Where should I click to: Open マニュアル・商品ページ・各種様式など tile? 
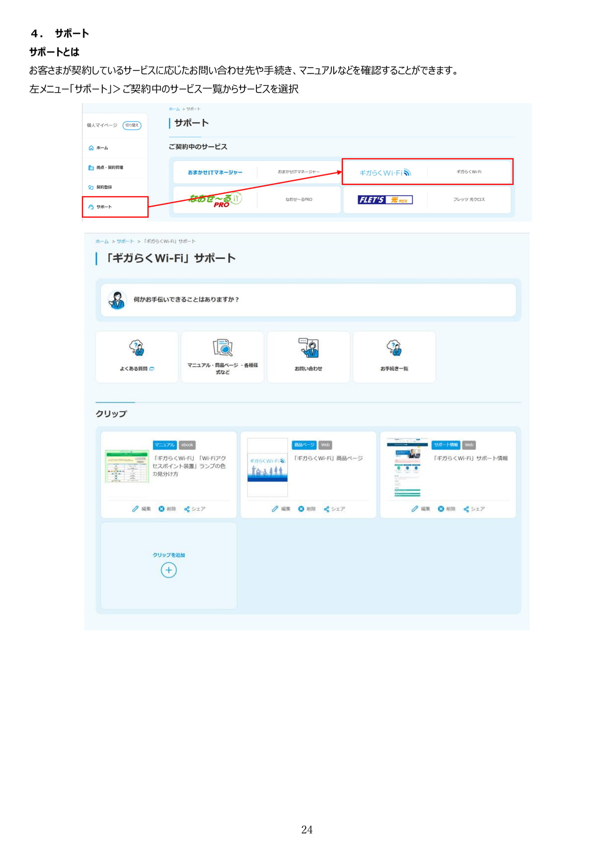[x=222, y=357]
